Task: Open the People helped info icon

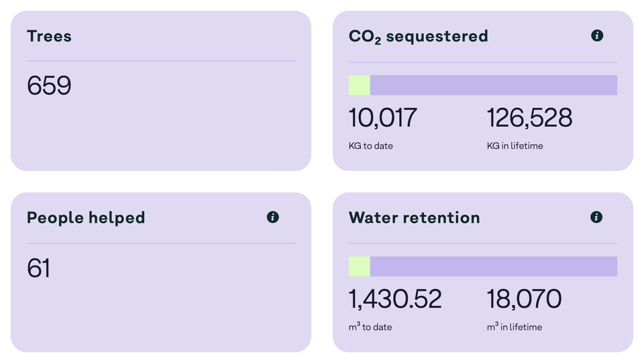Action: [x=272, y=217]
